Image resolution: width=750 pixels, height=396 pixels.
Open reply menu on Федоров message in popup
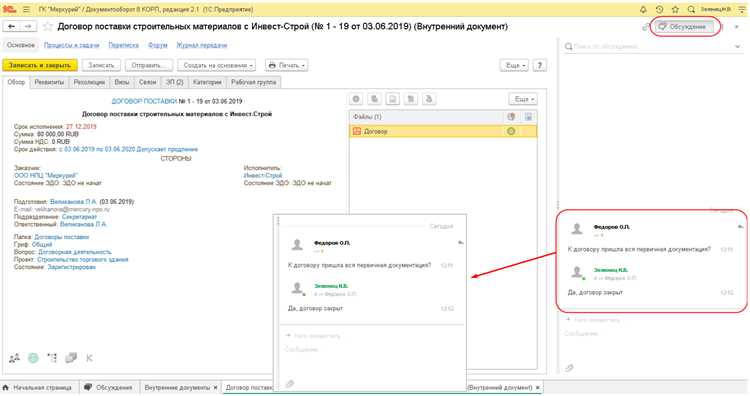(x=460, y=243)
